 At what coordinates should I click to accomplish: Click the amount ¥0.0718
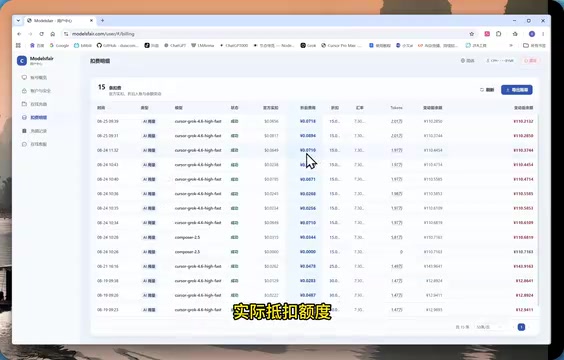click(308, 122)
